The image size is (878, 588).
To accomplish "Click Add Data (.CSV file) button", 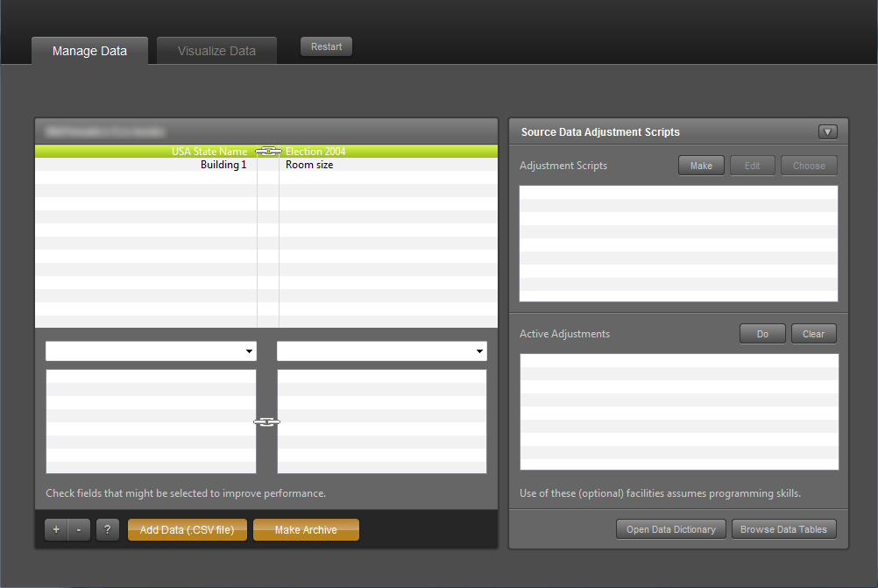I will (x=188, y=530).
